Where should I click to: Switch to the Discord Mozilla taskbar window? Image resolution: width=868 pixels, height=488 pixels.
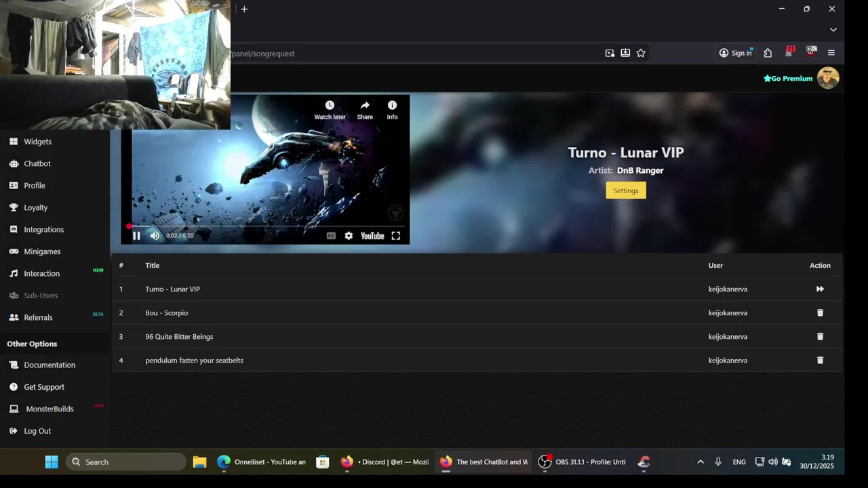(x=384, y=462)
